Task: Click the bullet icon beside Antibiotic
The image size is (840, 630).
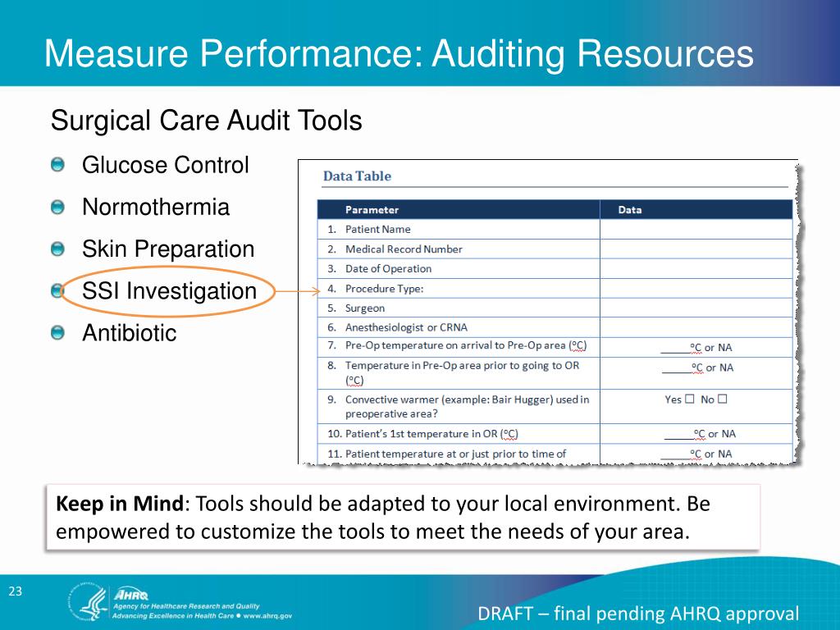Action: pos(57,333)
